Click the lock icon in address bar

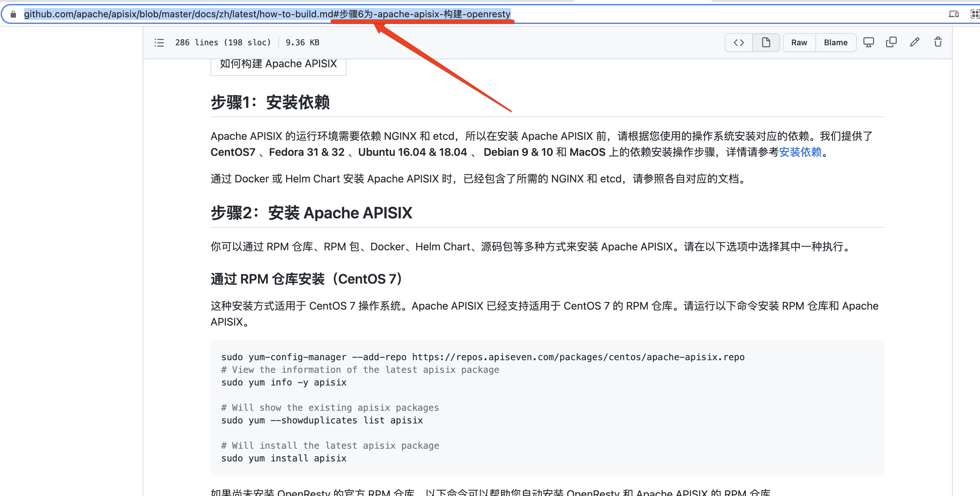13,14
